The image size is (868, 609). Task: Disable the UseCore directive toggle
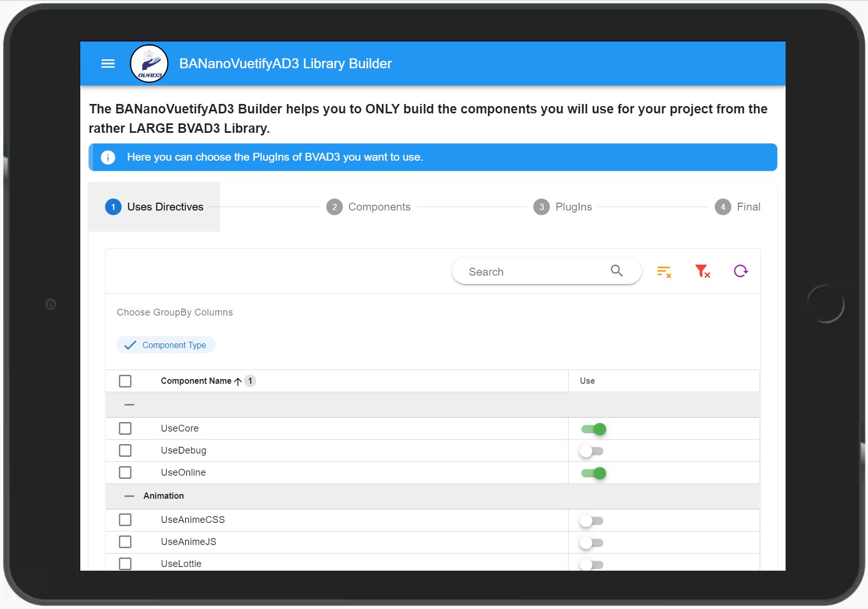point(594,428)
